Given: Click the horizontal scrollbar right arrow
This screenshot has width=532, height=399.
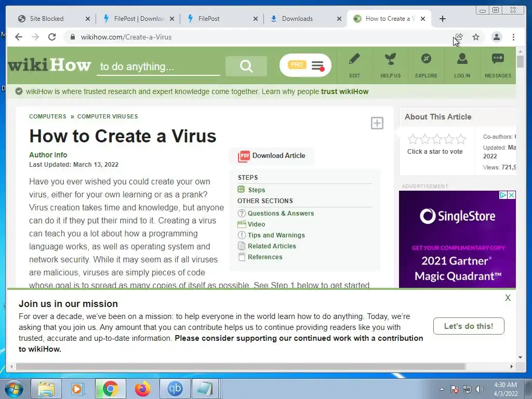Looking at the screenshot, I should [512, 366].
